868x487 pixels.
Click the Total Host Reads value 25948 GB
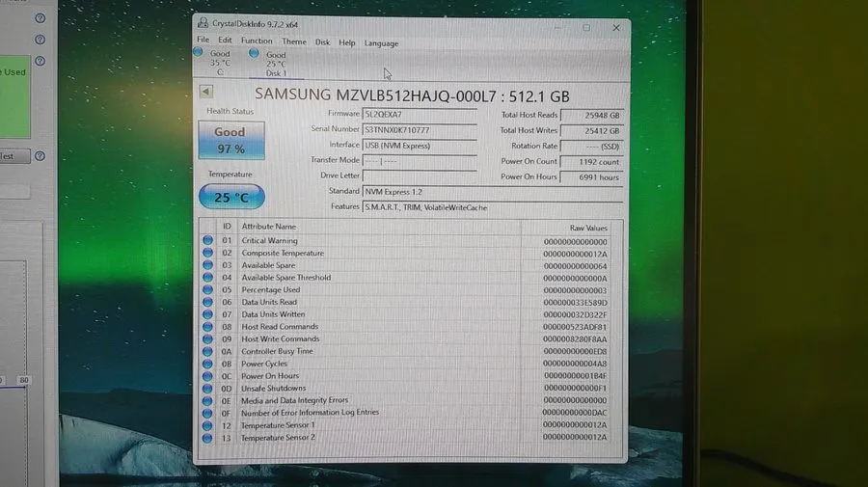click(591, 115)
